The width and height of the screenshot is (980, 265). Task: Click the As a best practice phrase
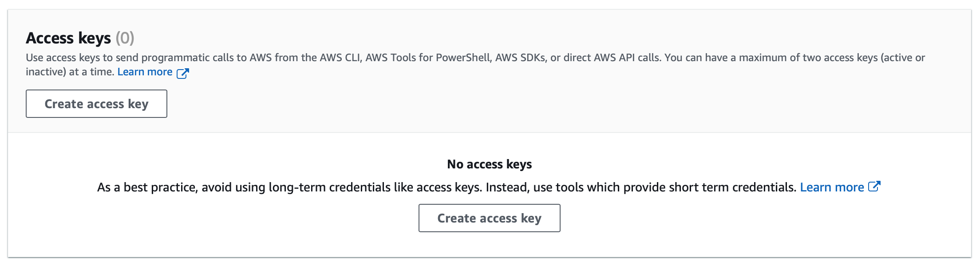(x=147, y=187)
